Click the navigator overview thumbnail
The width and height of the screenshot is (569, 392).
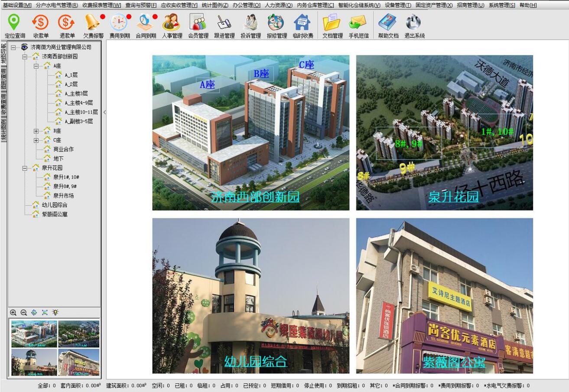55,348
